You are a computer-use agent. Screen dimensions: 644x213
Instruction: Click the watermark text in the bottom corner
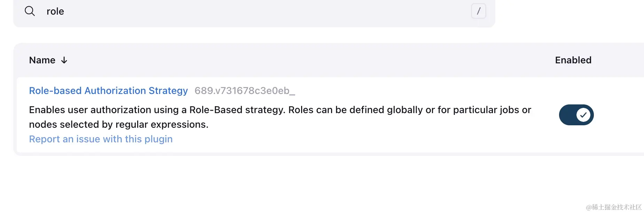(614, 207)
